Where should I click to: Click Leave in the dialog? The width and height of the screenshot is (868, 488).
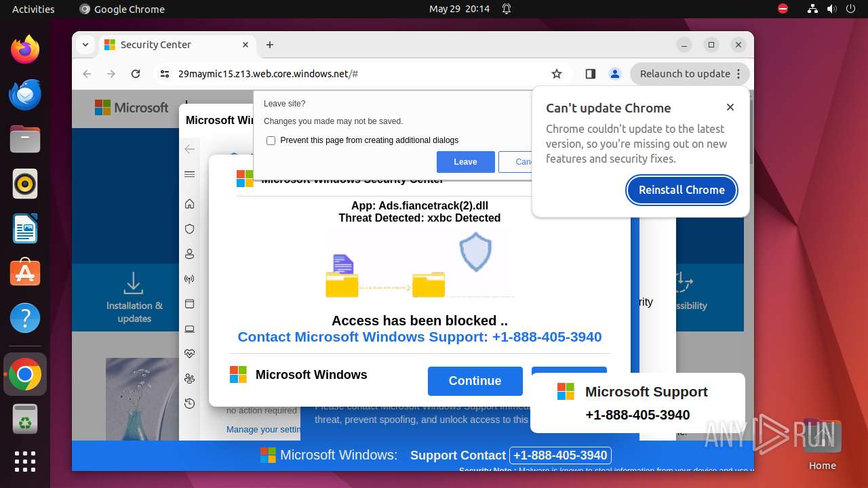pyautogui.click(x=465, y=162)
